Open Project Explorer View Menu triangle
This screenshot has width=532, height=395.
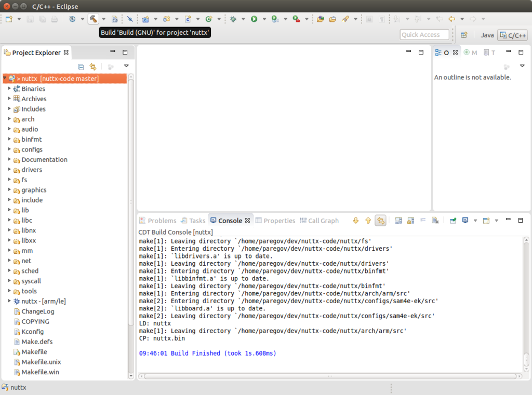click(x=126, y=66)
